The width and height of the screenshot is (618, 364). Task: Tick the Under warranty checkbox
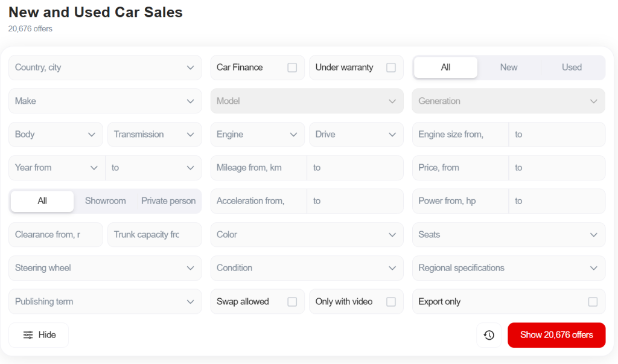click(x=391, y=68)
